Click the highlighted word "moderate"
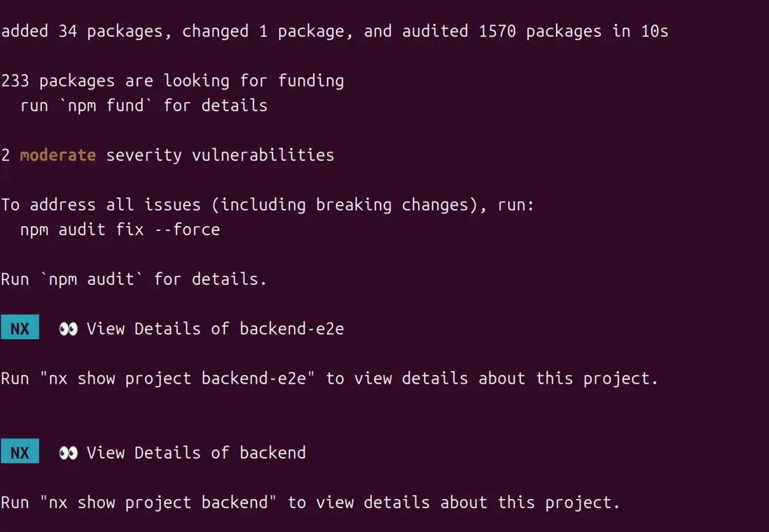 point(57,155)
